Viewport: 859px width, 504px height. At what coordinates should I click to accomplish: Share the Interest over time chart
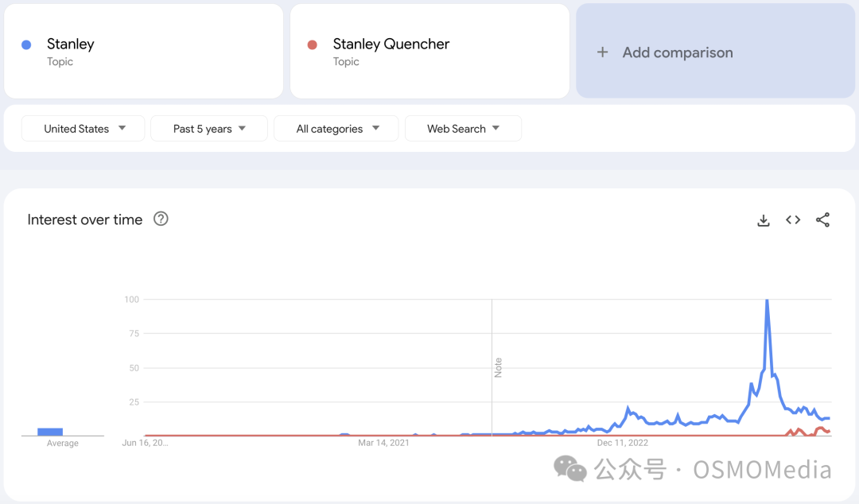(822, 219)
